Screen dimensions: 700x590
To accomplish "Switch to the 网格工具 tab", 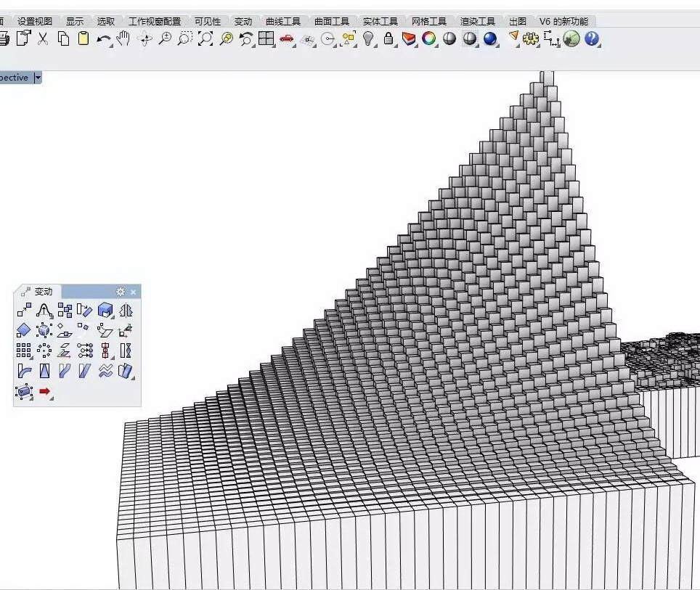I will 429,21.
